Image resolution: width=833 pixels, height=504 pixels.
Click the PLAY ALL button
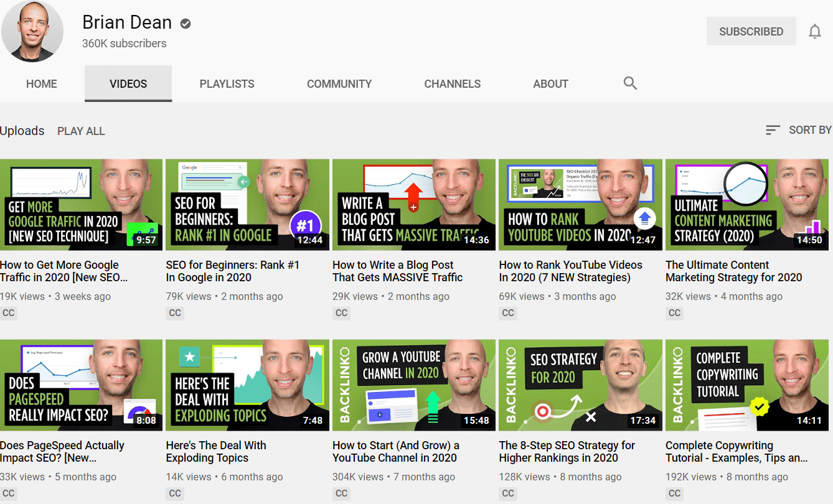81,131
